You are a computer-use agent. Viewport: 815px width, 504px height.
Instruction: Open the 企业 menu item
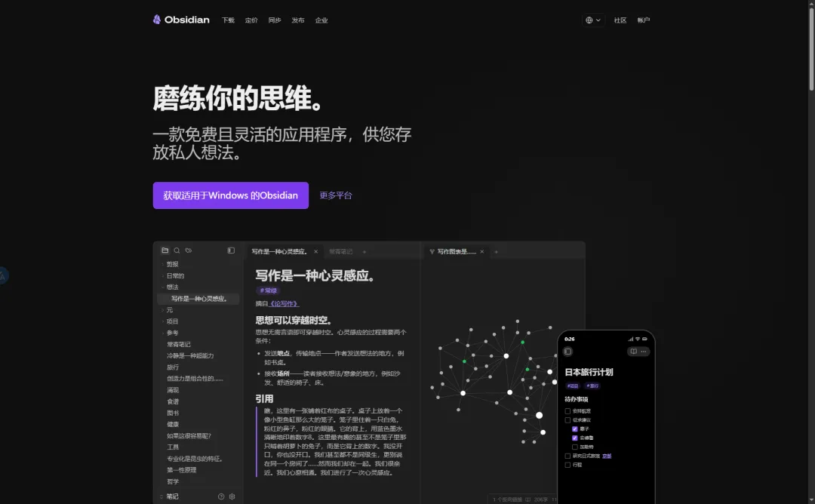point(321,20)
